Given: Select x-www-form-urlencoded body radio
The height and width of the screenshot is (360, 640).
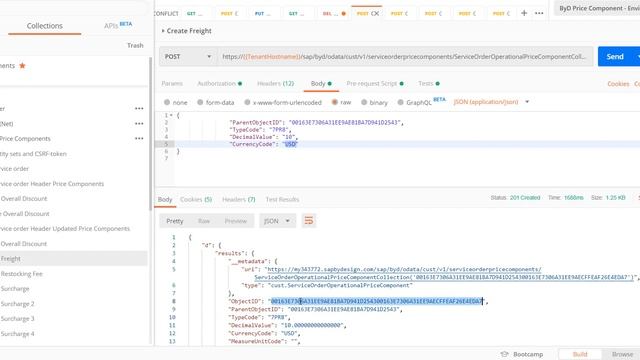Looking at the screenshot, I should coord(247,102).
